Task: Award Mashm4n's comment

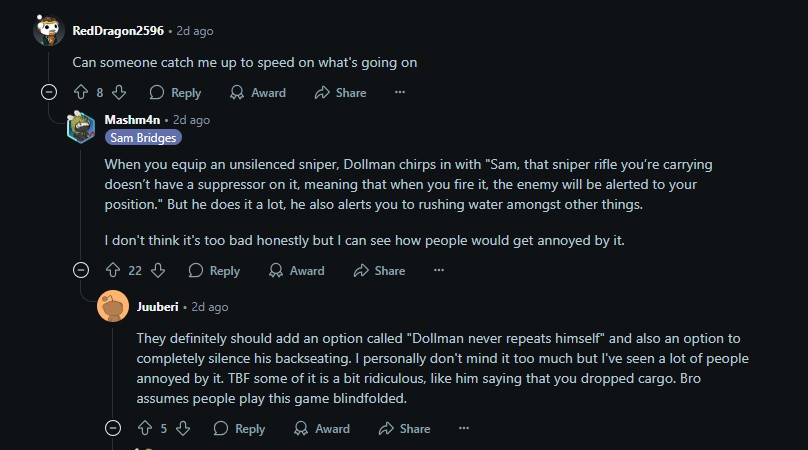Action: coord(297,271)
